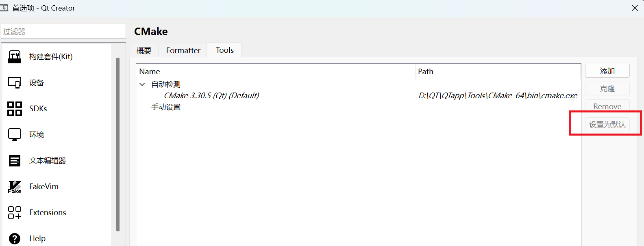Select the Help question mark icon
The height and width of the screenshot is (246, 644).
(x=15, y=239)
